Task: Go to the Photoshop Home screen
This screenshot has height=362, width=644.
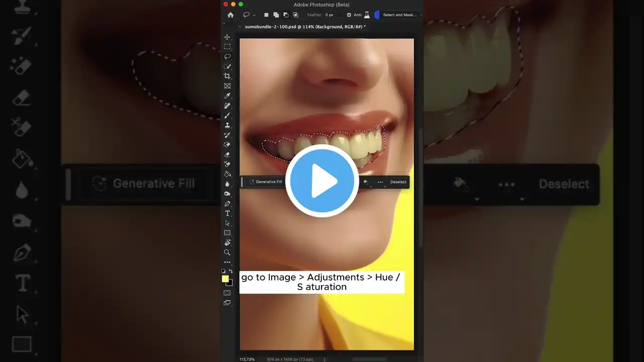Action: click(x=230, y=15)
